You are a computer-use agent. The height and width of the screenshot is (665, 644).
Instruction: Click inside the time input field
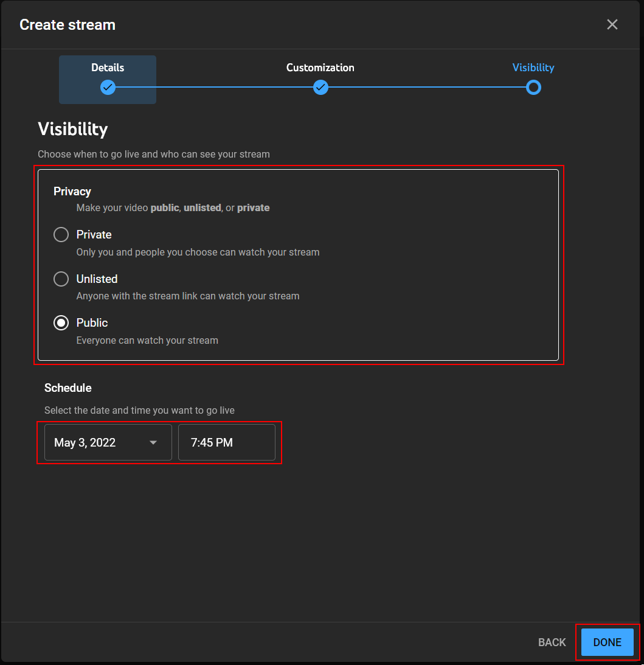point(227,442)
